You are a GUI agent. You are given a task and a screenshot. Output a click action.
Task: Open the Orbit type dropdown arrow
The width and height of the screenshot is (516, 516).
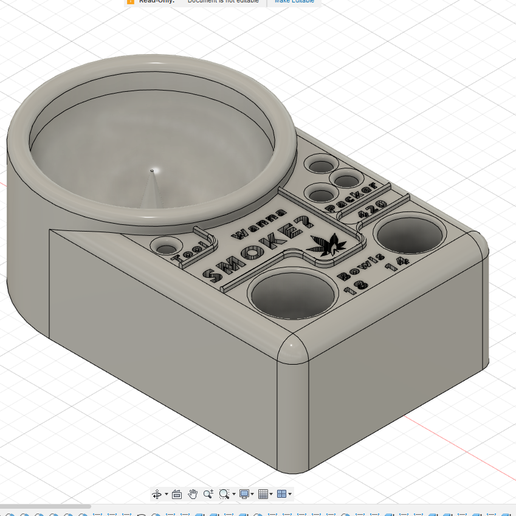166,494
